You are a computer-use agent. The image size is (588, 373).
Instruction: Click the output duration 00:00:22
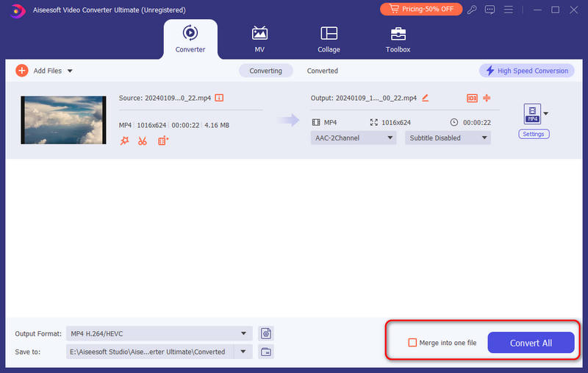click(x=476, y=122)
